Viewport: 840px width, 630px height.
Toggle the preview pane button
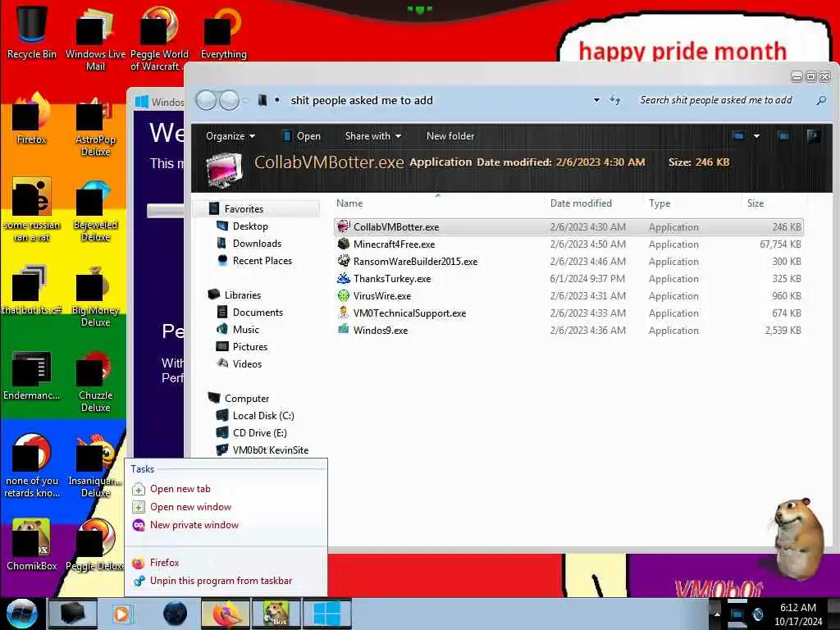click(783, 136)
